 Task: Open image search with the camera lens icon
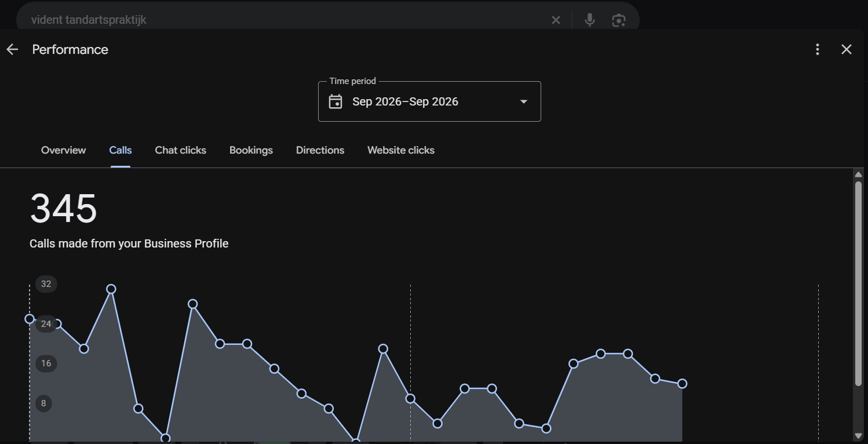click(x=619, y=20)
